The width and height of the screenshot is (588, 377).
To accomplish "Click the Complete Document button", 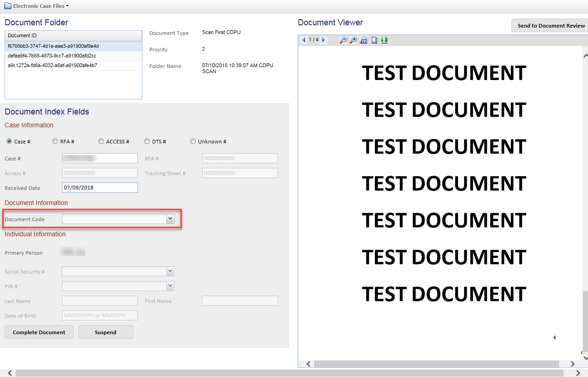I will click(39, 332).
